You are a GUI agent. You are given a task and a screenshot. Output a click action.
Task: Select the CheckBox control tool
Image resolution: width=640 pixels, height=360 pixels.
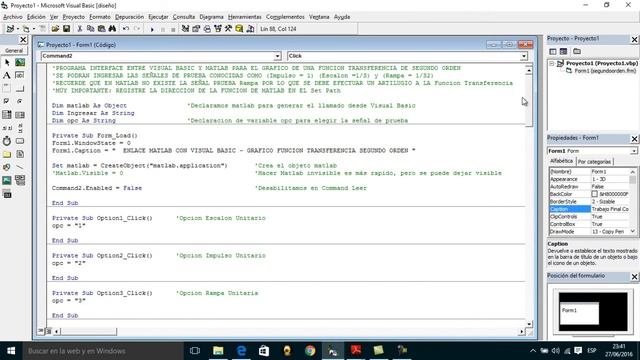(x=7, y=102)
